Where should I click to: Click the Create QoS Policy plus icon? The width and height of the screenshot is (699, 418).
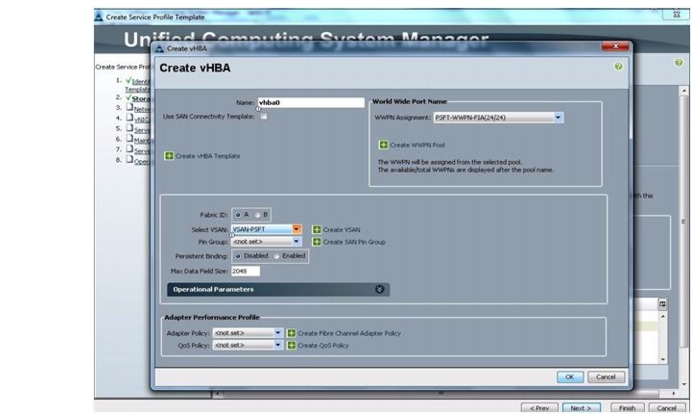click(291, 345)
